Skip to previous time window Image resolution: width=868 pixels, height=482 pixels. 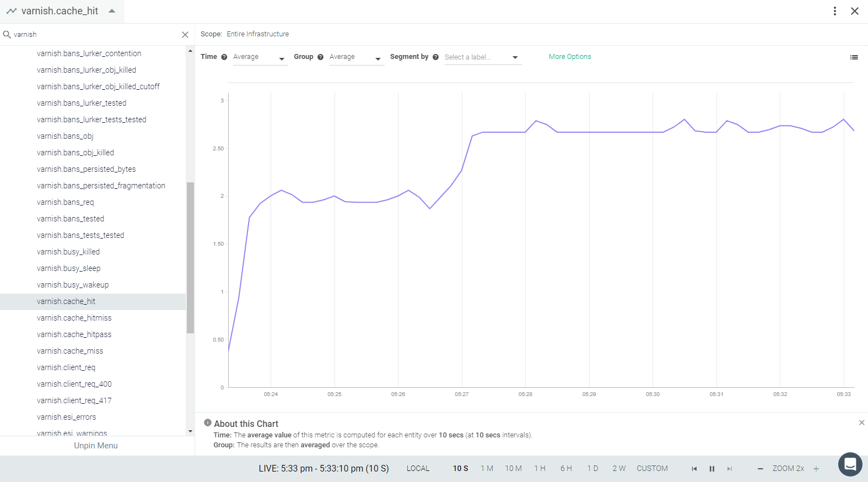tap(694, 469)
